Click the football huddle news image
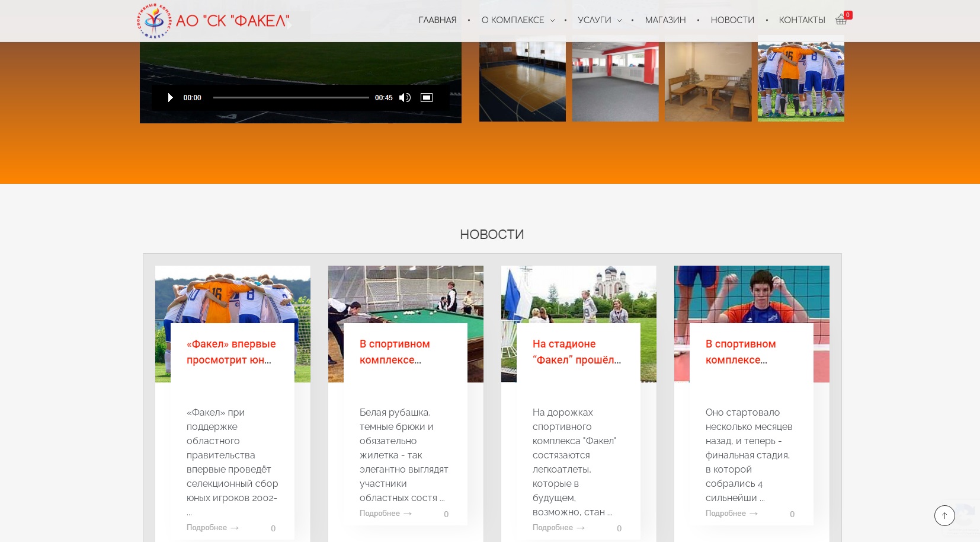The width and height of the screenshot is (980, 542). point(233,294)
